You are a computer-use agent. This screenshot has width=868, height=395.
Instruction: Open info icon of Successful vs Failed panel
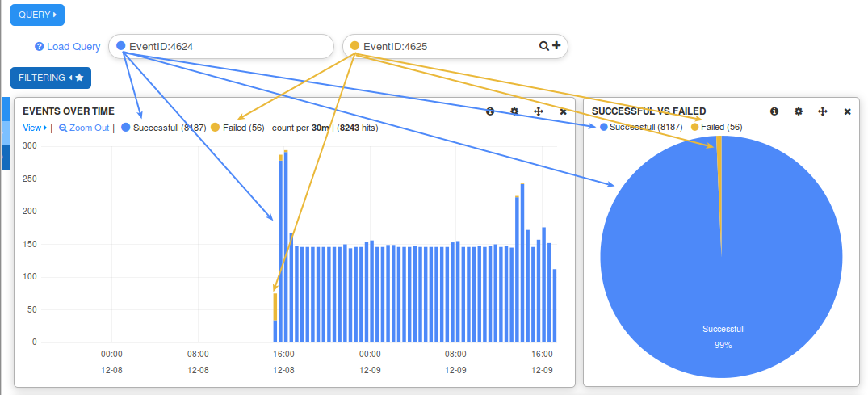774,111
